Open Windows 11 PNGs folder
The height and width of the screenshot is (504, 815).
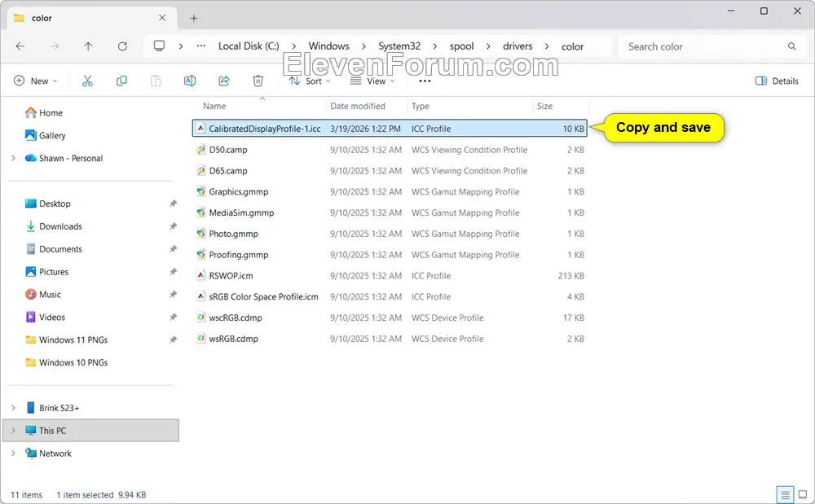67,340
